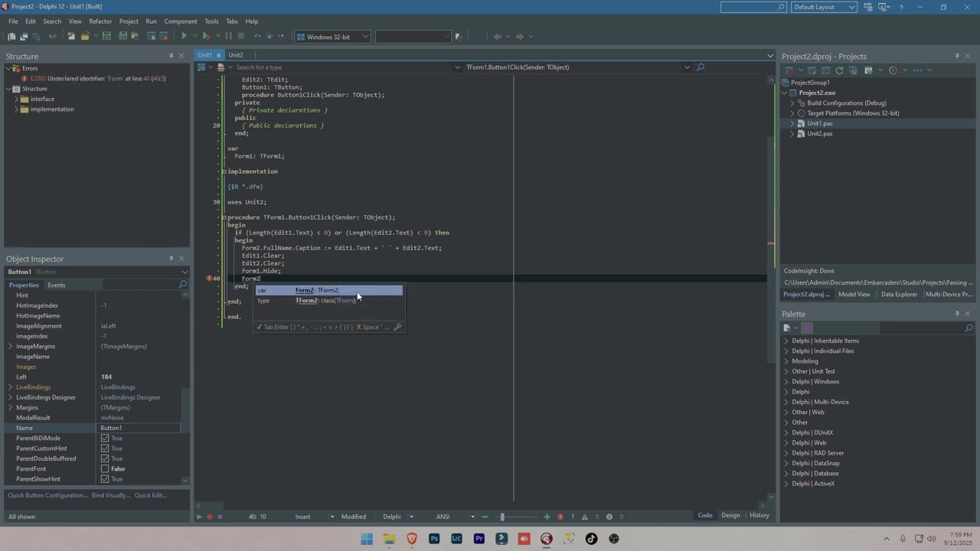The width and height of the screenshot is (980, 551).
Task: Expand the implementation node in Structure
Action: pyautogui.click(x=16, y=109)
